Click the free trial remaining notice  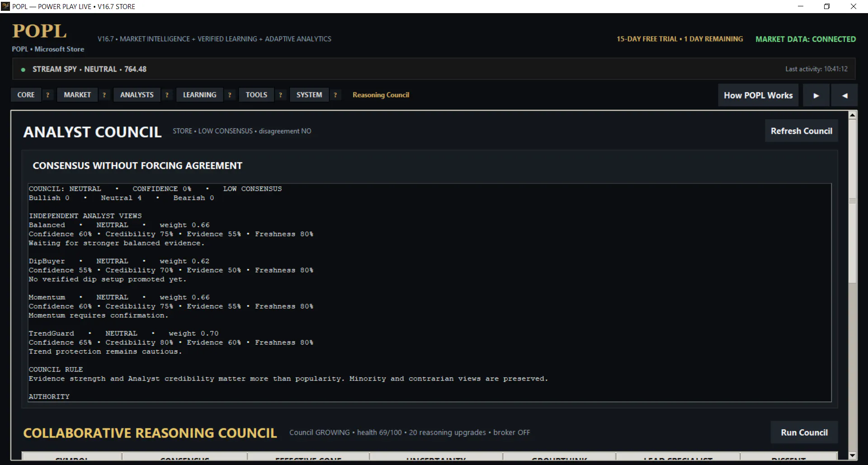pyautogui.click(x=679, y=39)
